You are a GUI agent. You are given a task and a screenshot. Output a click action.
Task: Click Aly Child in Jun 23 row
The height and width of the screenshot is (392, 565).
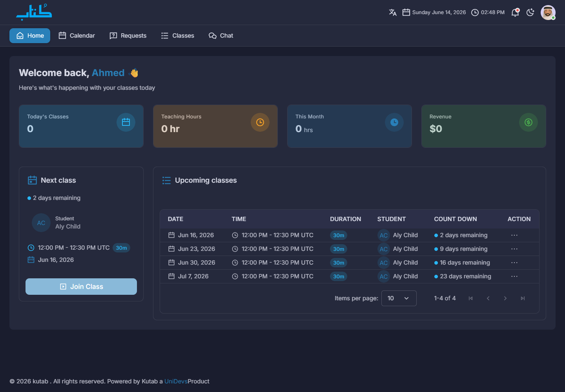[x=405, y=249]
